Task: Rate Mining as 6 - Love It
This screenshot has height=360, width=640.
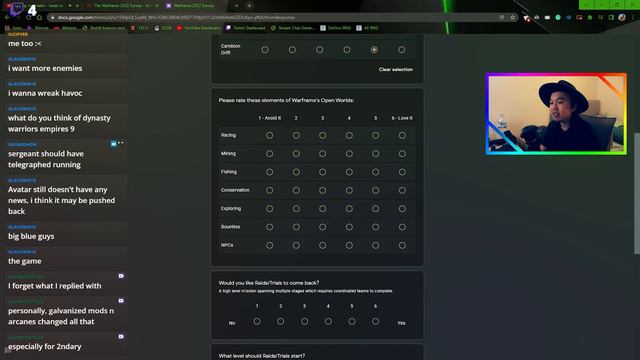Action: [x=402, y=153]
